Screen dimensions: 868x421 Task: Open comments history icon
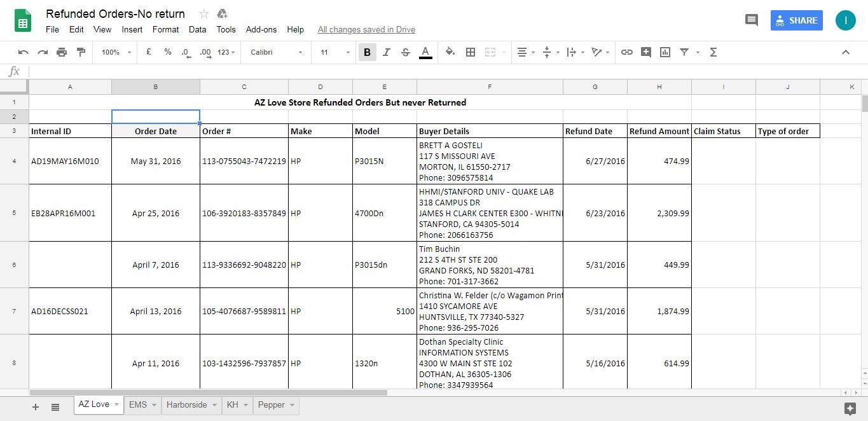click(752, 20)
